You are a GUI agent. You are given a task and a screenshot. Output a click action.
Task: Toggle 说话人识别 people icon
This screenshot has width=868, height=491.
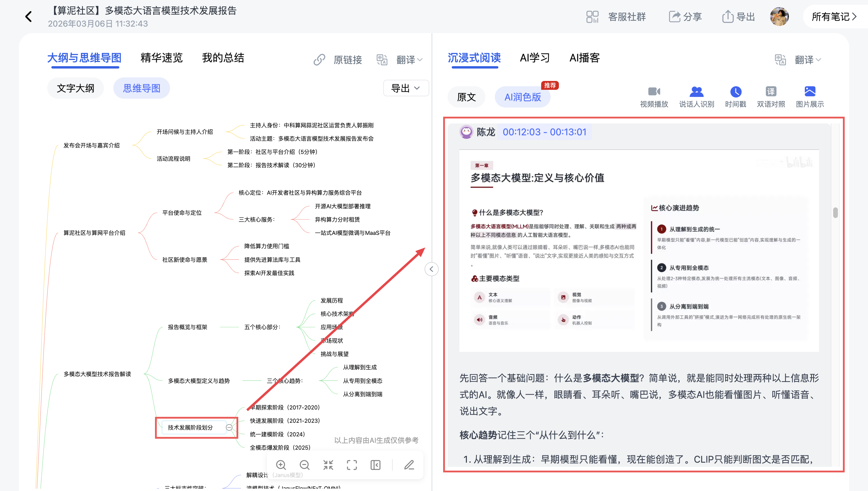click(696, 92)
